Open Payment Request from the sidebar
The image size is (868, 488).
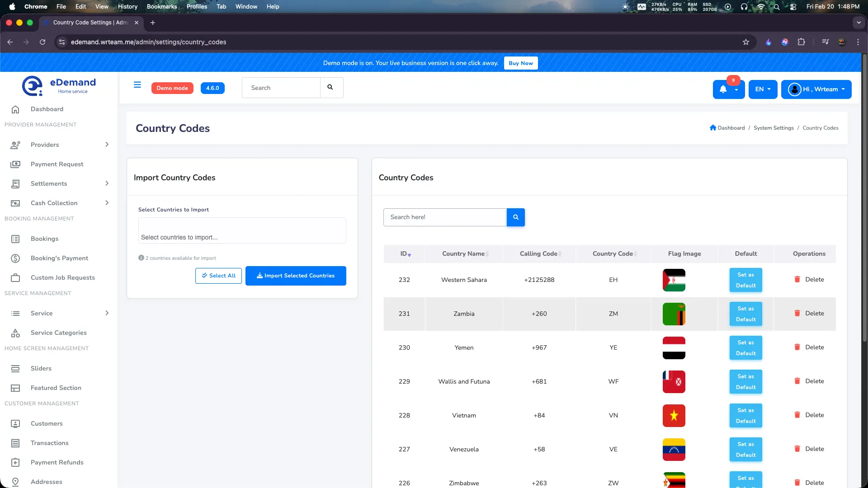[57, 164]
